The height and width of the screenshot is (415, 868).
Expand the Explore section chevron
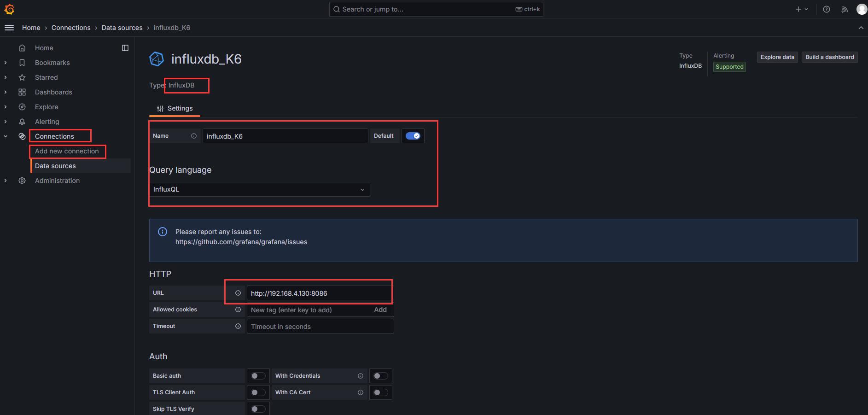click(6, 107)
